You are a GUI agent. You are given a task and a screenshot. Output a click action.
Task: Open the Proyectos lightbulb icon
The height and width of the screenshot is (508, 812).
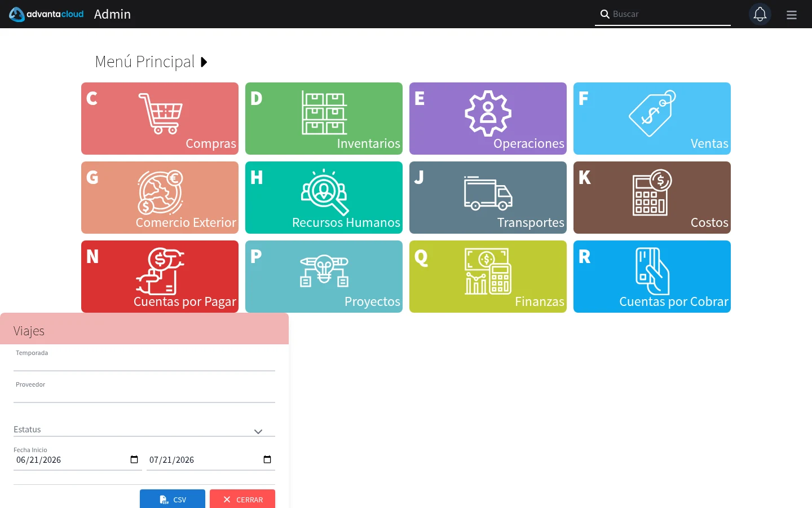[324, 271]
